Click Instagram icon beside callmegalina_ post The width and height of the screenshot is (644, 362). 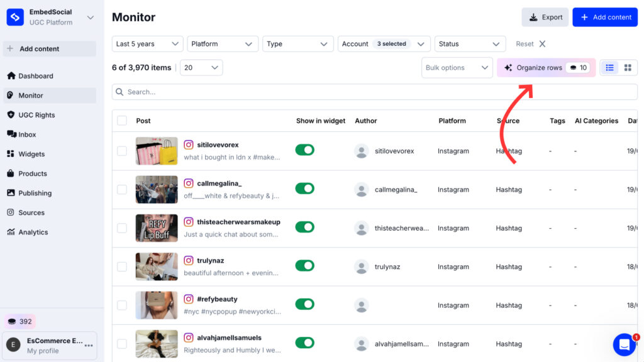[x=189, y=183]
